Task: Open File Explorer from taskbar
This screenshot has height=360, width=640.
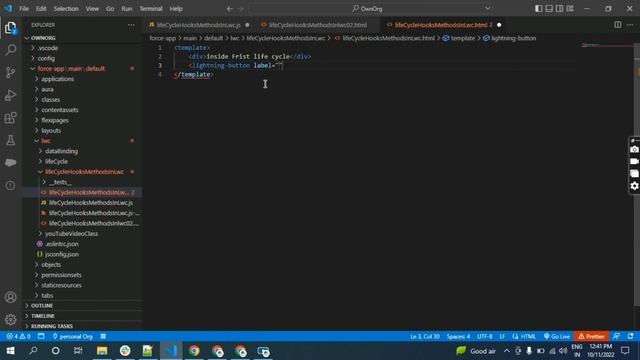Action: coord(102,351)
